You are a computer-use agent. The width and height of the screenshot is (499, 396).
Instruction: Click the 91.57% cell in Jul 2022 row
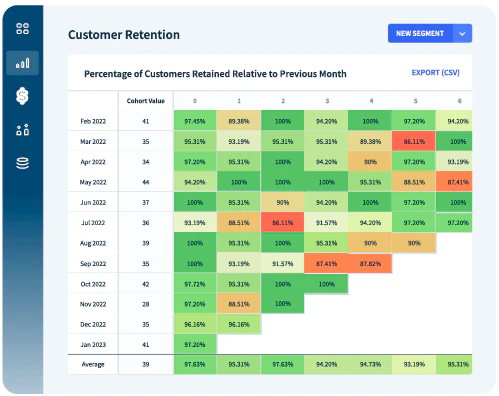tap(326, 222)
